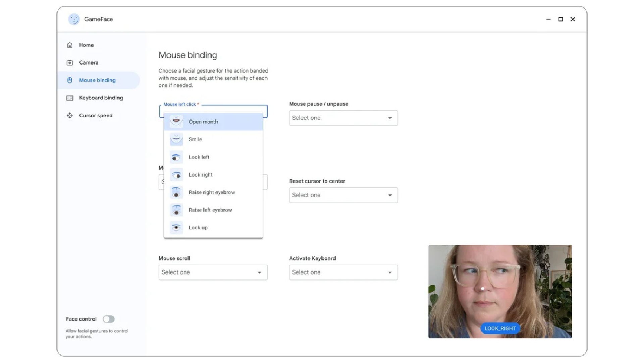Expand Reset cursor to center dropdown
Viewport: 644px width, 362px height.
(343, 195)
